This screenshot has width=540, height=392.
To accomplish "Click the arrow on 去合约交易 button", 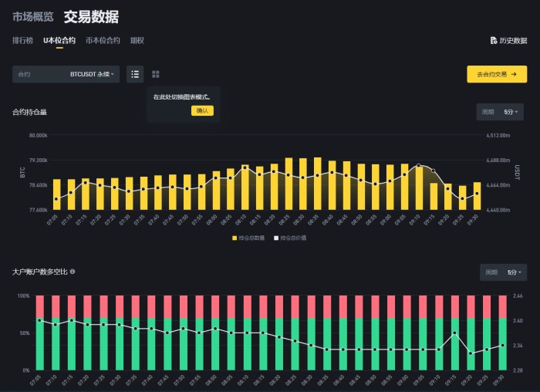I will click(514, 74).
